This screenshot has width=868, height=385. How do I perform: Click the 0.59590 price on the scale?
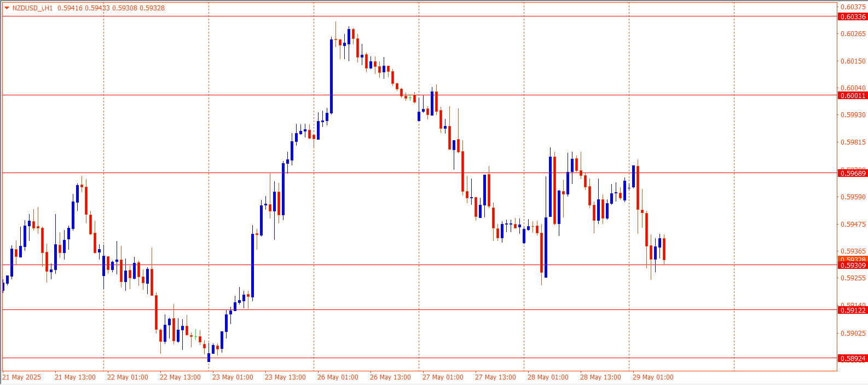click(853, 197)
